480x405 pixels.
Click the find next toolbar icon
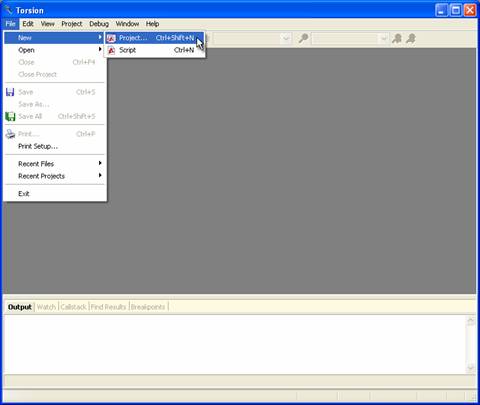tap(411, 38)
